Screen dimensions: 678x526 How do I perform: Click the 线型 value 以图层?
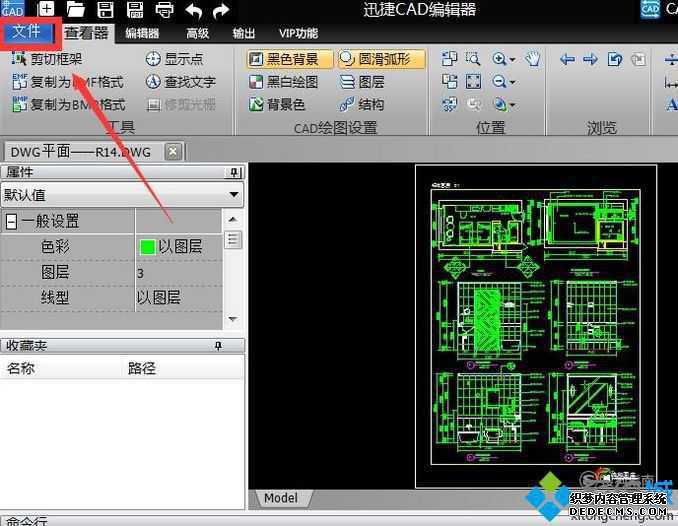(x=158, y=298)
